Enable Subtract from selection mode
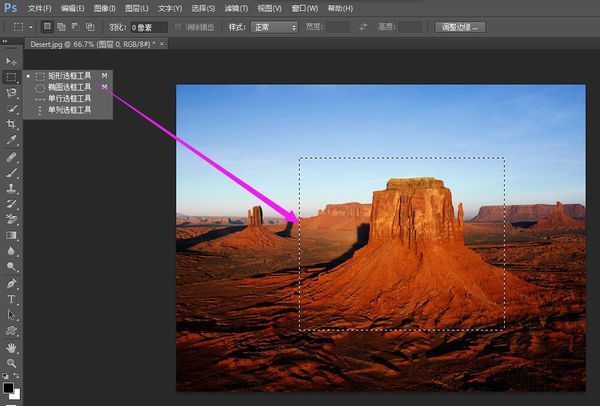Screen dimensions: 600x406 tap(76, 27)
